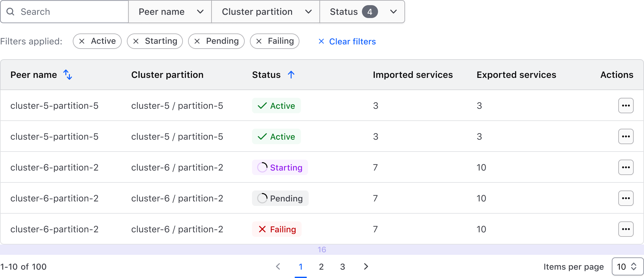Open the Items per page selector
This screenshot has height=278, width=644.
(x=628, y=267)
